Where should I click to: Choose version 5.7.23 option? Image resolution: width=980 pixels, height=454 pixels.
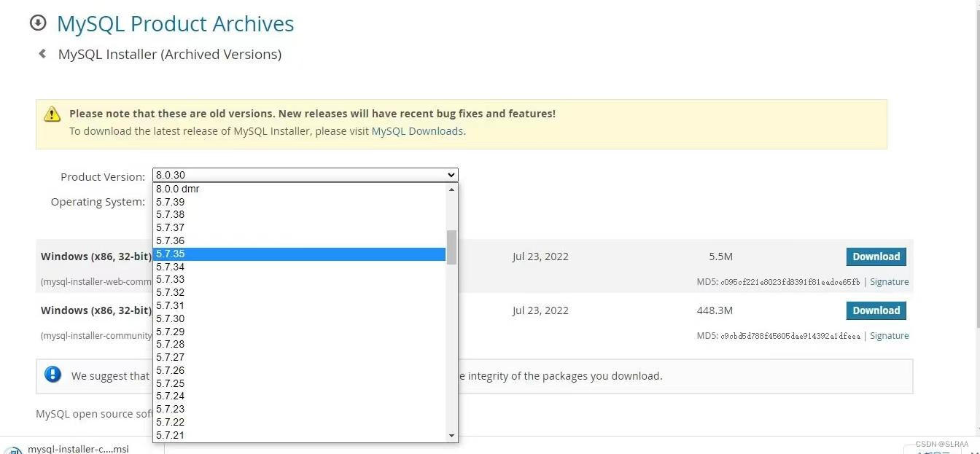point(299,410)
